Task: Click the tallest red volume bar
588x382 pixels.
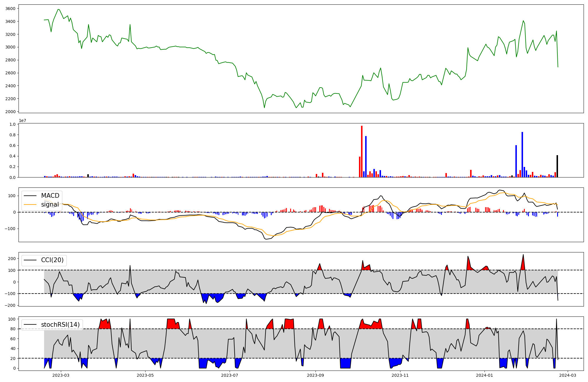Action: click(x=362, y=152)
